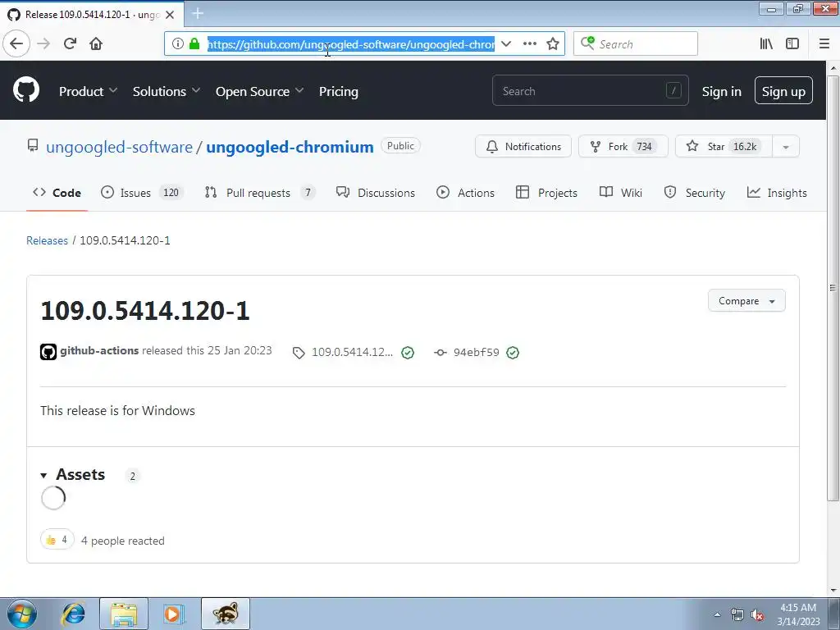This screenshot has width=840, height=630.
Task: Open the Insights tab
Action: point(777,193)
